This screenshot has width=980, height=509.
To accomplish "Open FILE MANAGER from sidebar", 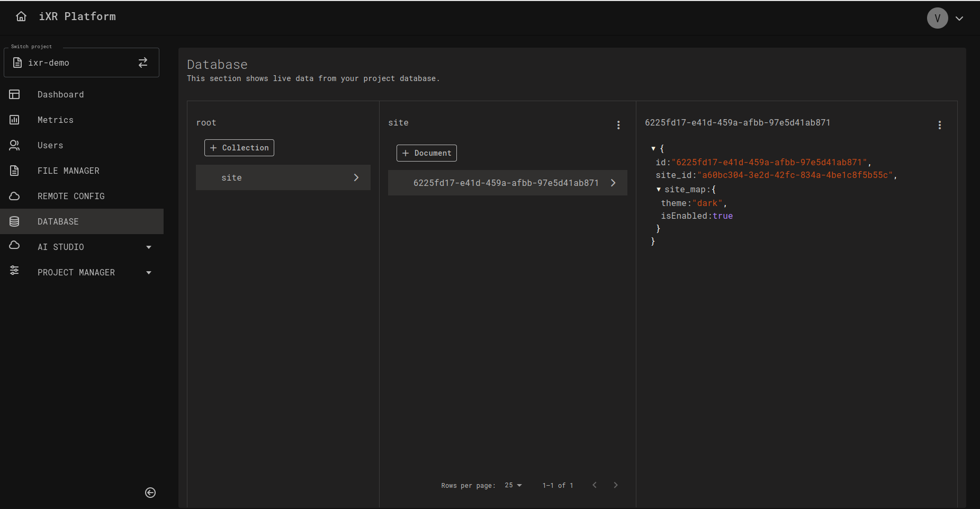I will pyautogui.click(x=68, y=171).
